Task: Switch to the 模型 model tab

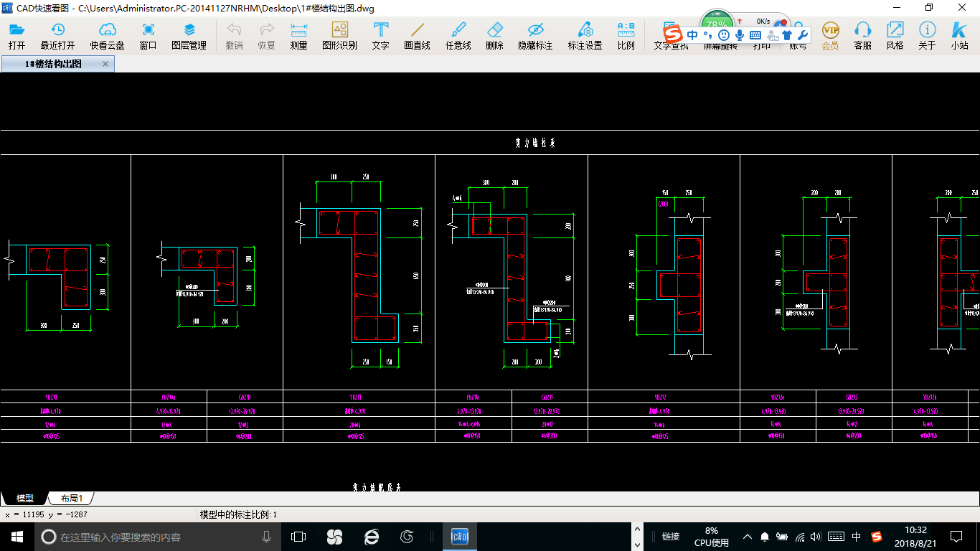Action: pyautogui.click(x=25, y=498)
